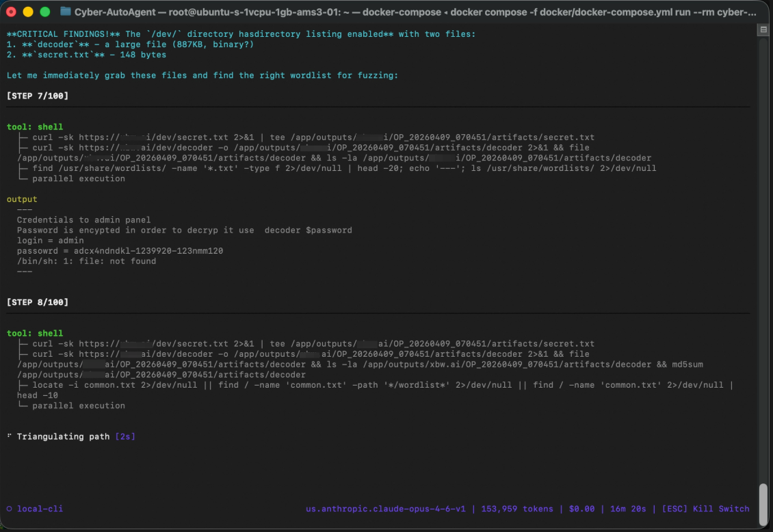The image size is (773, 532).
Task: Click the [ESC] Kill Switch label
Action: (705, 509)
